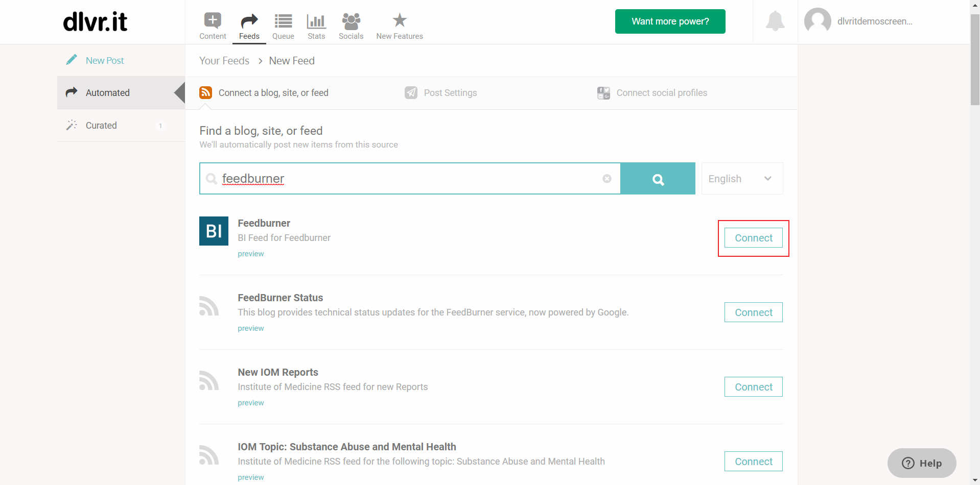Select Curated in the sidebar
Screen dimensions: 980x485
pyautogui.click(x=121, y=125)
